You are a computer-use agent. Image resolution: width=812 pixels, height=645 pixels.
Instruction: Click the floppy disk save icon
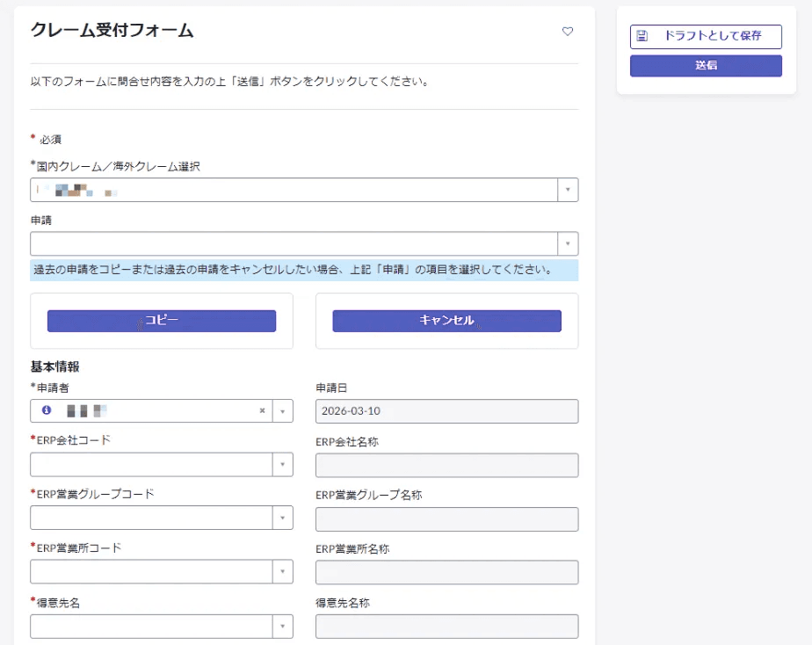click(x=642, y=36)
